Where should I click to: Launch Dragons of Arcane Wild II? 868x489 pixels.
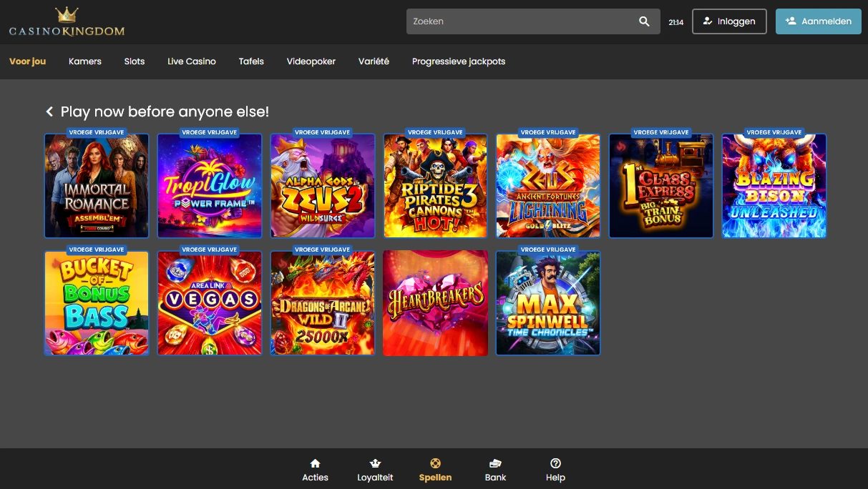pos(323,303)
